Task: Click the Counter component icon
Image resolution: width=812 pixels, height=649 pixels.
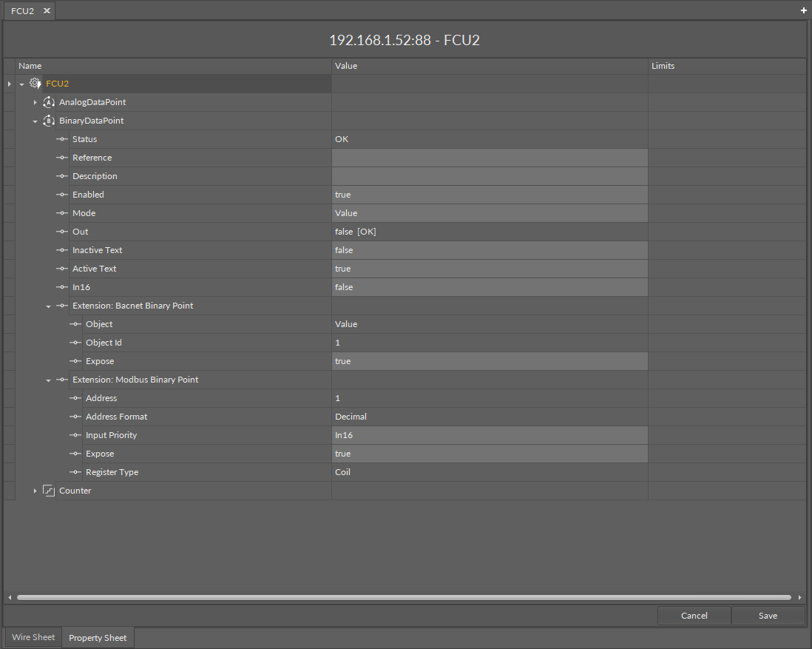Action: tap(49, 491)
